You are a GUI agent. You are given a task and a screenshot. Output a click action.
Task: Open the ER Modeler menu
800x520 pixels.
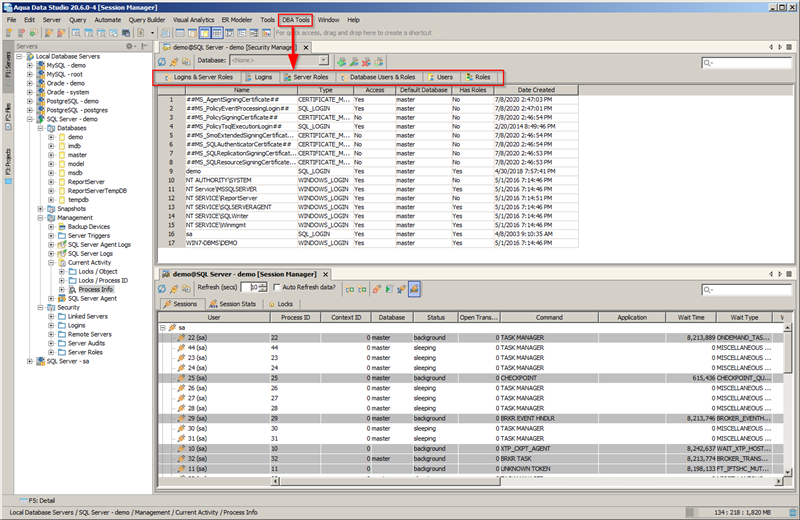coord(237,20)
